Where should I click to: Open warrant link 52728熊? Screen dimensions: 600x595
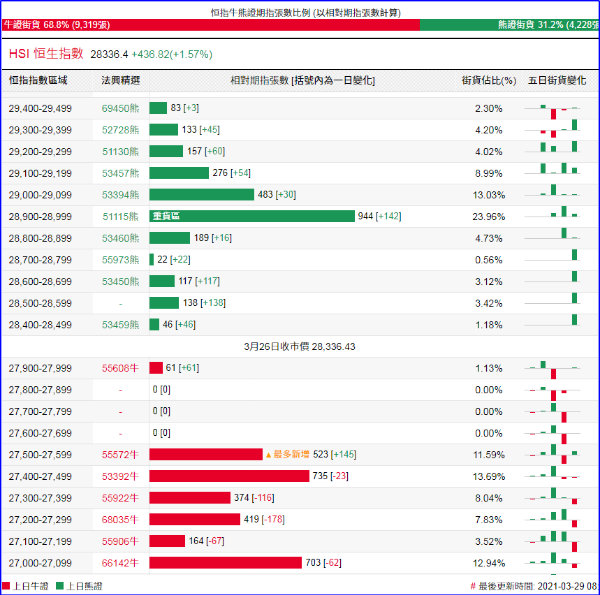tap(120, 130)
